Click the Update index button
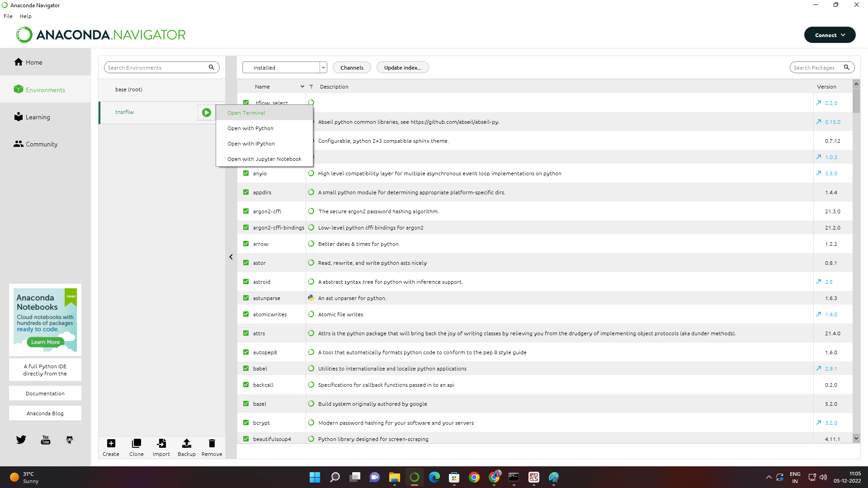 (x=402, y=68)
